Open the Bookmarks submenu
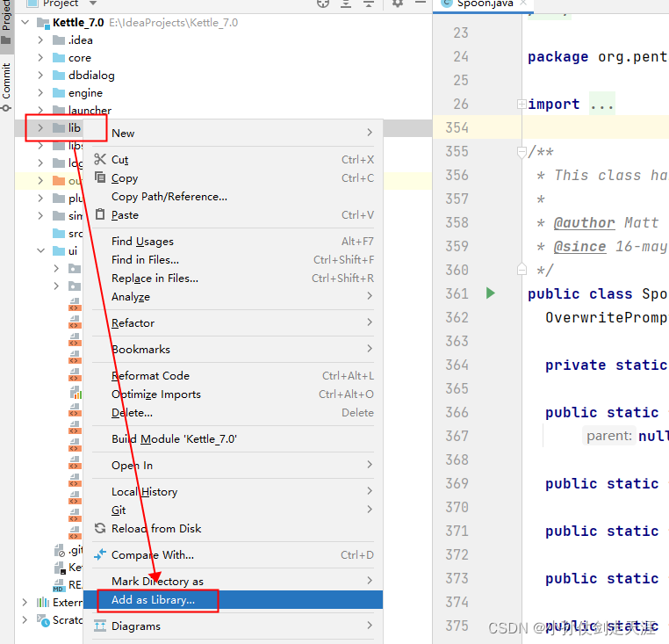 (233, 350)
